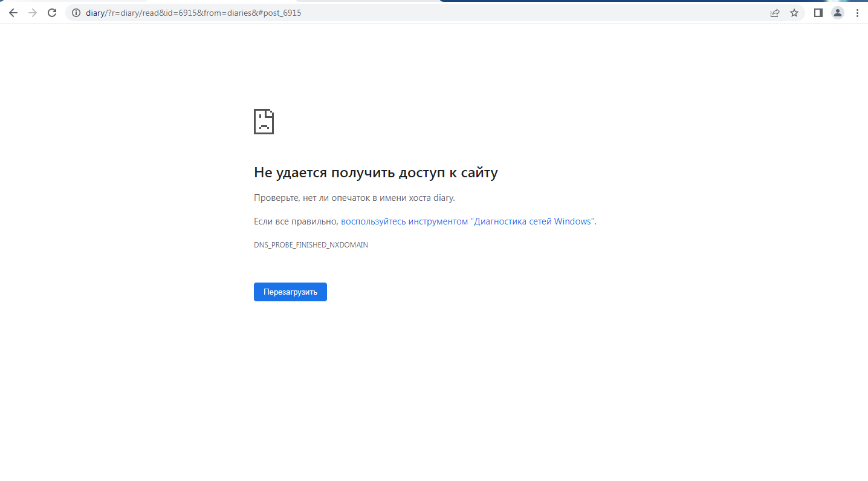868x481 pixels.
Task: Click the DNS_PROBE_FINISHED_NXDOMAIN error code
Action: [x=311, y=245]
